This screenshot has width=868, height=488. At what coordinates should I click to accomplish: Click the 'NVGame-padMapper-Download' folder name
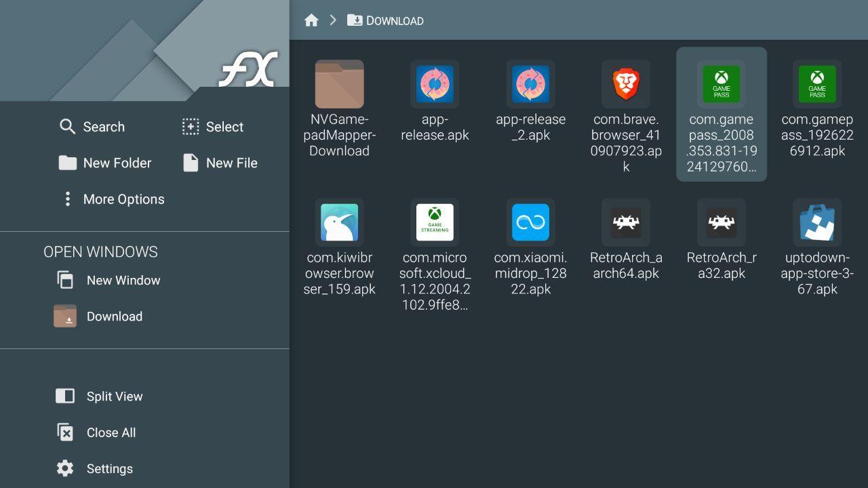[x=339, y=135]
